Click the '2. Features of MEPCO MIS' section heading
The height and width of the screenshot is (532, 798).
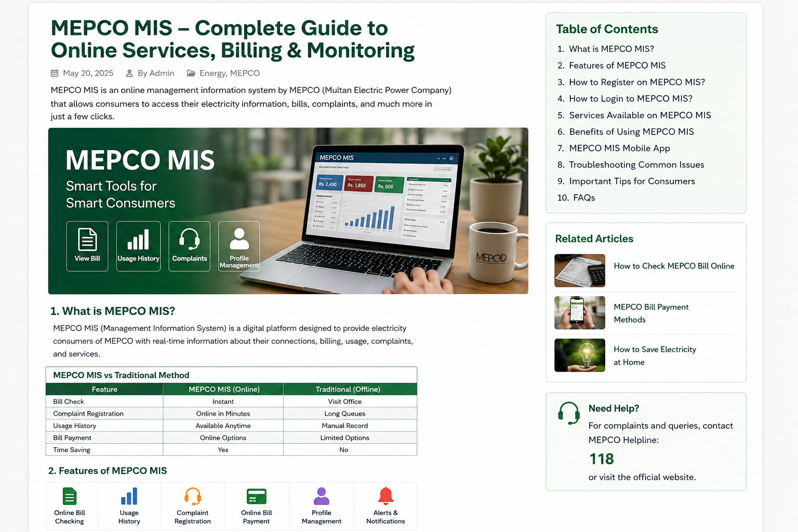108,471
